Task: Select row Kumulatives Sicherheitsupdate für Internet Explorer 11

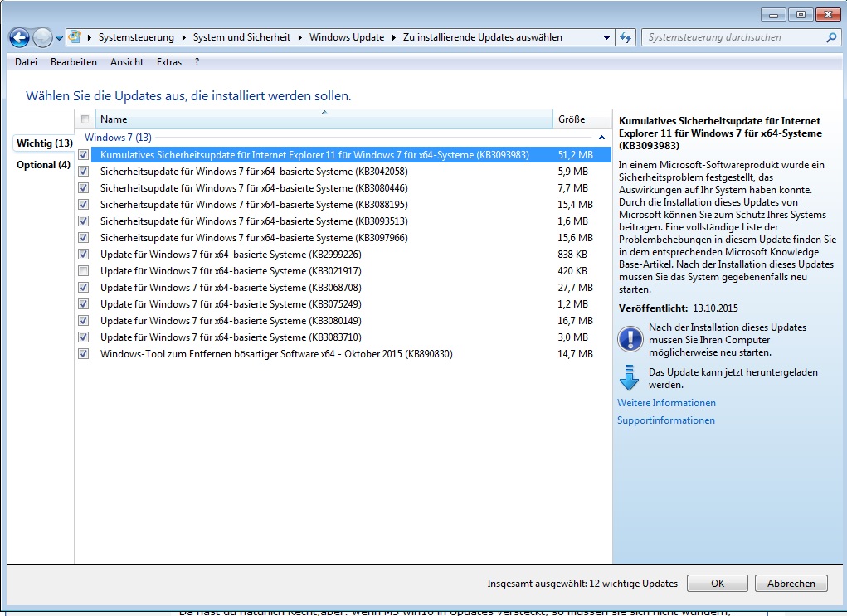Action: coord(351,155)
